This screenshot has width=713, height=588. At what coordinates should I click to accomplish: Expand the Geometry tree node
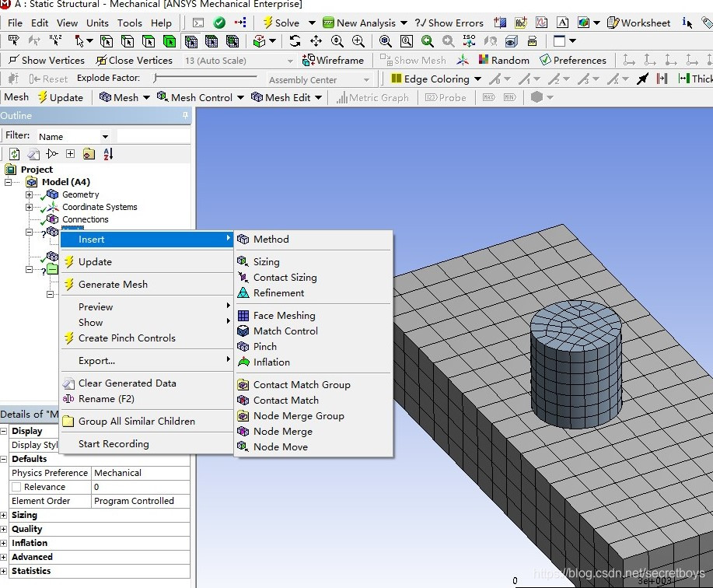point(29,194)
